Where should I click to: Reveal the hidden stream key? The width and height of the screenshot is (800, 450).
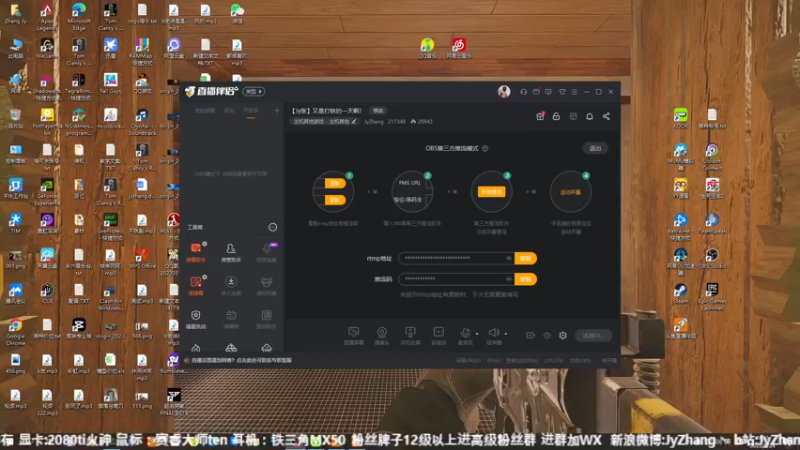508,279
